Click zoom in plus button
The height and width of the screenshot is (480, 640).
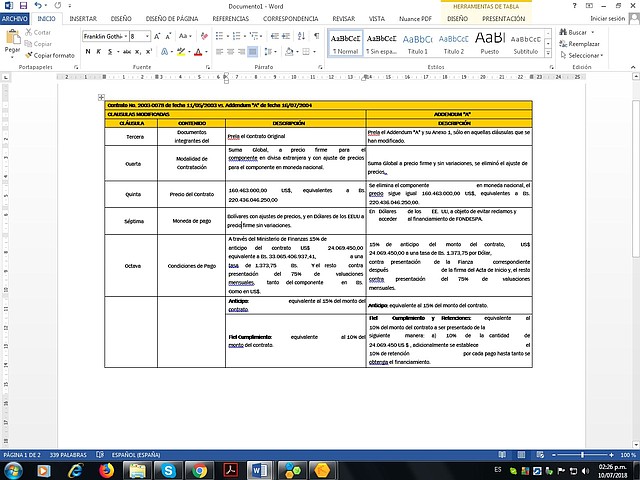[611, 455]
